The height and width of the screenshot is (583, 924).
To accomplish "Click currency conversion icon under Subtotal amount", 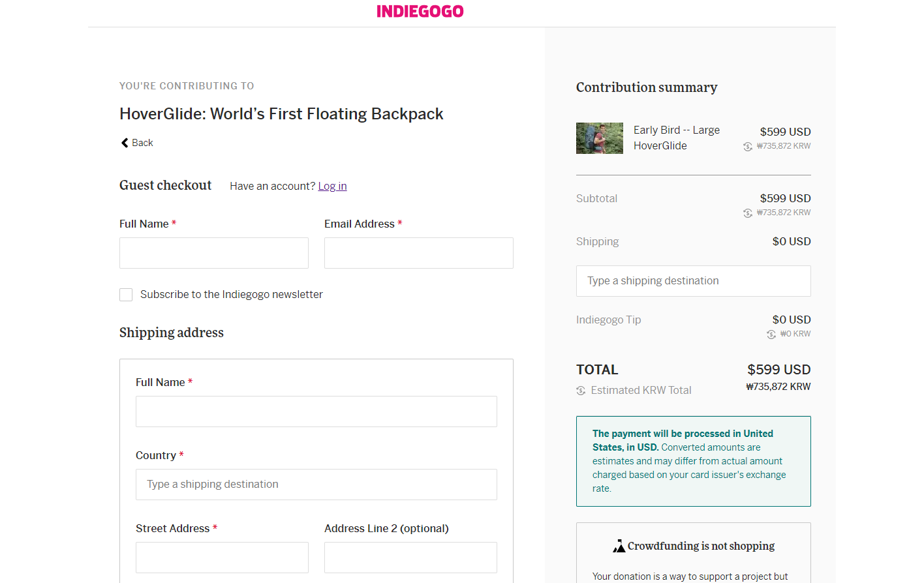I will pyautogui.click(x=748, y=213).
